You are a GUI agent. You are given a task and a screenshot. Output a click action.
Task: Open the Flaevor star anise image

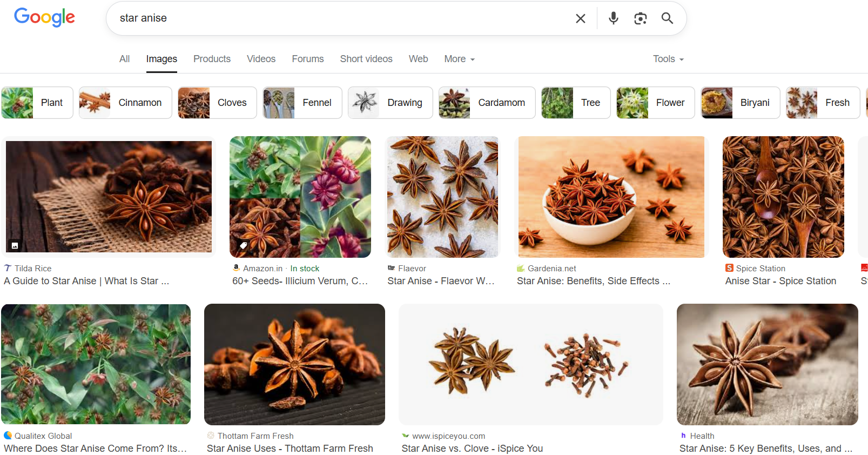(442, 197)
